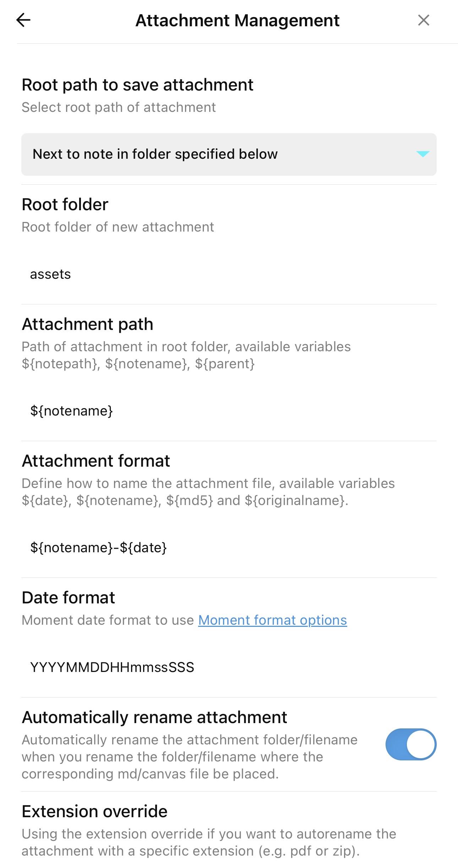Click the Date format heading
This screenshot has width=458, height=868.
point(68,598)
